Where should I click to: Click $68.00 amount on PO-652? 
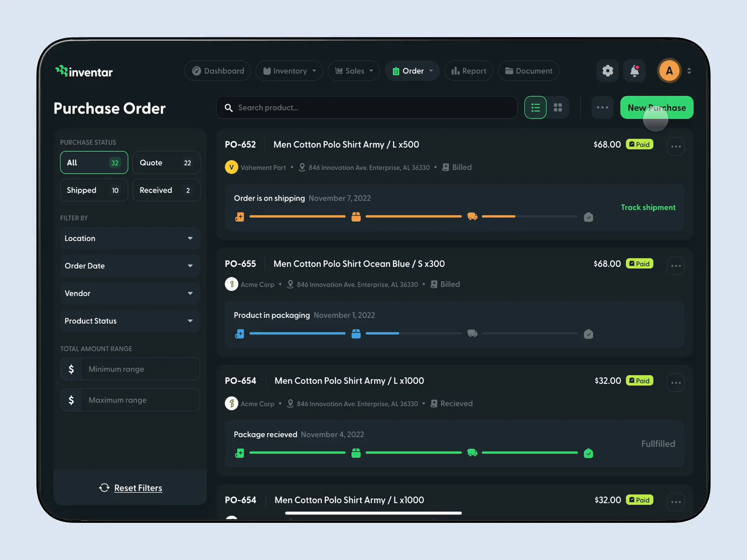pyautogui.click(x=607, y=144)
